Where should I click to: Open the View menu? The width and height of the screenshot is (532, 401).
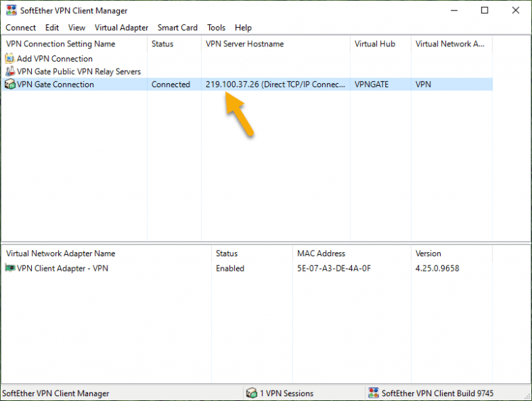(x=77, y=28)
